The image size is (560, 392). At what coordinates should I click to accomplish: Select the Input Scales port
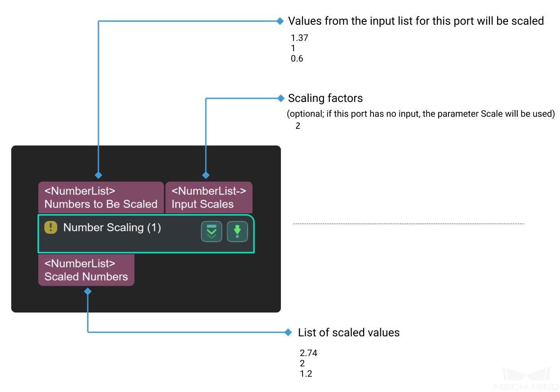pos(209,198)
